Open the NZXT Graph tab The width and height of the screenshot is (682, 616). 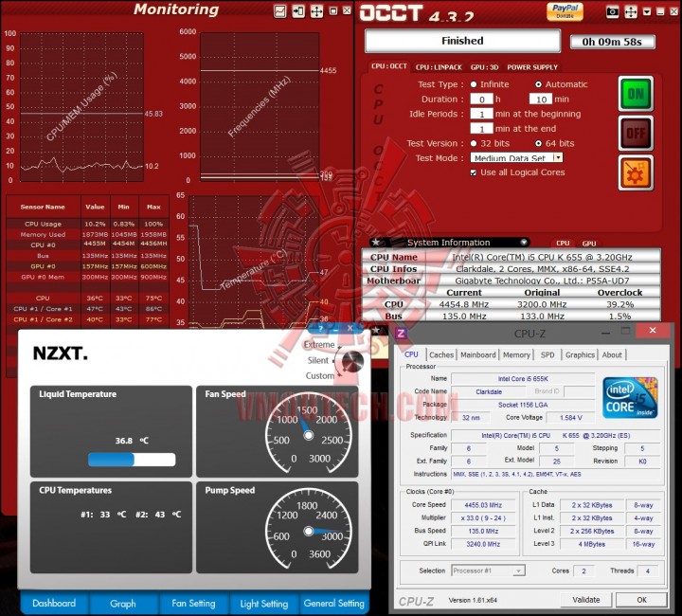122,604
